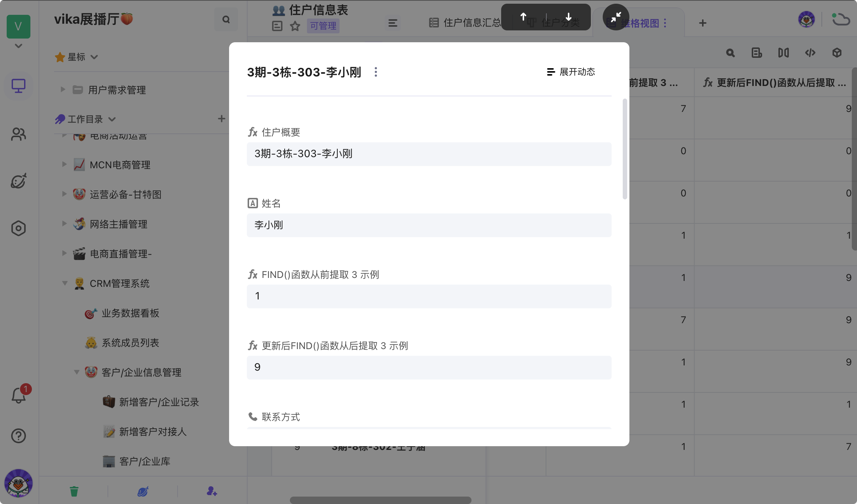This screenshot has width=857, height=504.
Task: Expand the 用户需求管理 folder
Action: [x=63, y=90]
